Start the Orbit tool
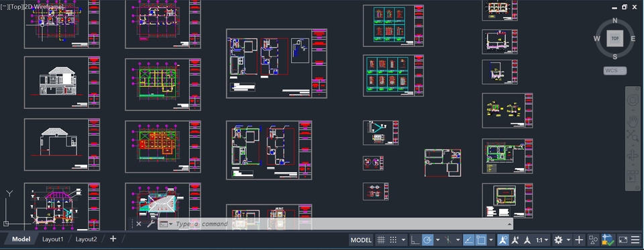The width and height of the screenshot is (644, 250). (633, 156)
